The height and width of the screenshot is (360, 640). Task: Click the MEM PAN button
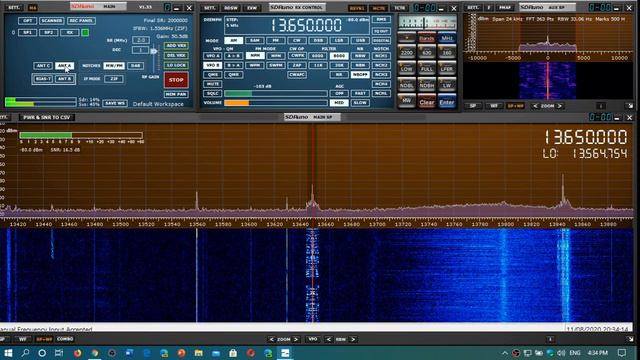(x=176, y=94)
